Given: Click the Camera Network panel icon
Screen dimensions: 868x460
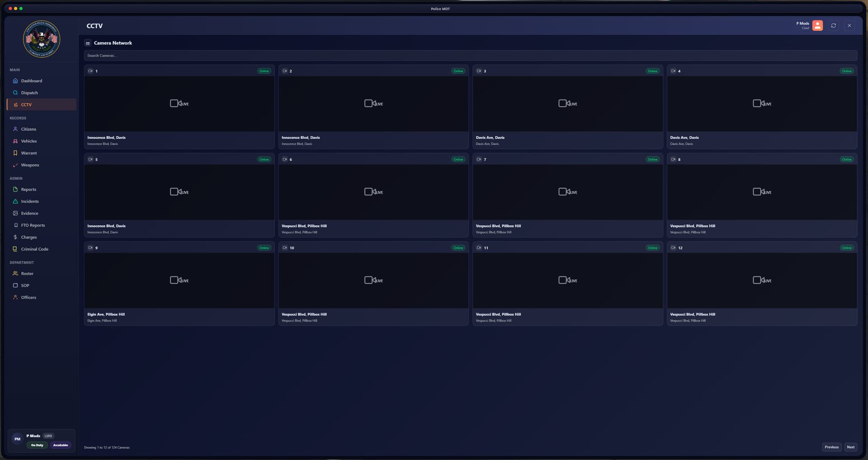Looking at the screenshot, I should point(88,43).
